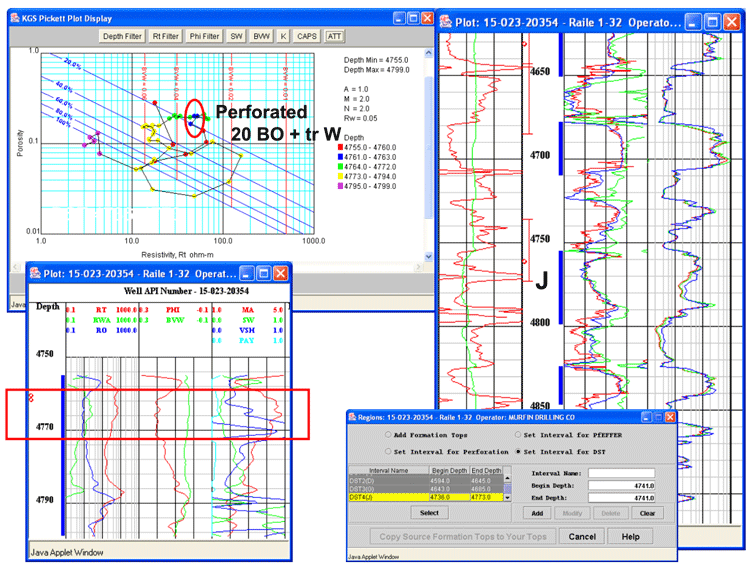This screenshot has height=567, width=750.
Task: Minimize the large Raile 1-32 plot window
Action: [693, 22]
